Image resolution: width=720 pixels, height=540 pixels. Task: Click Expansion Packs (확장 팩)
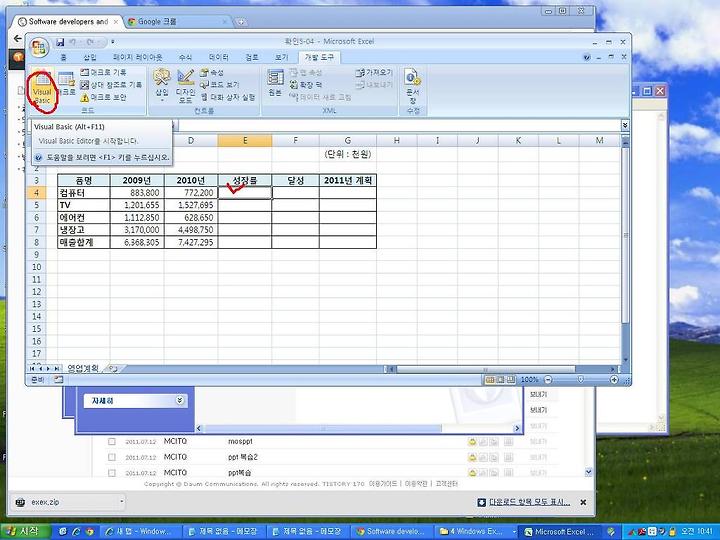click(305, 84)
